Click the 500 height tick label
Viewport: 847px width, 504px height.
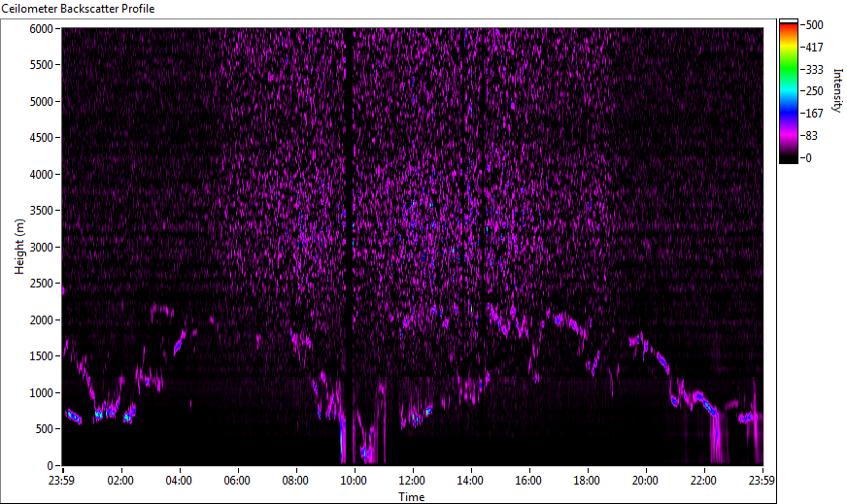45,429
